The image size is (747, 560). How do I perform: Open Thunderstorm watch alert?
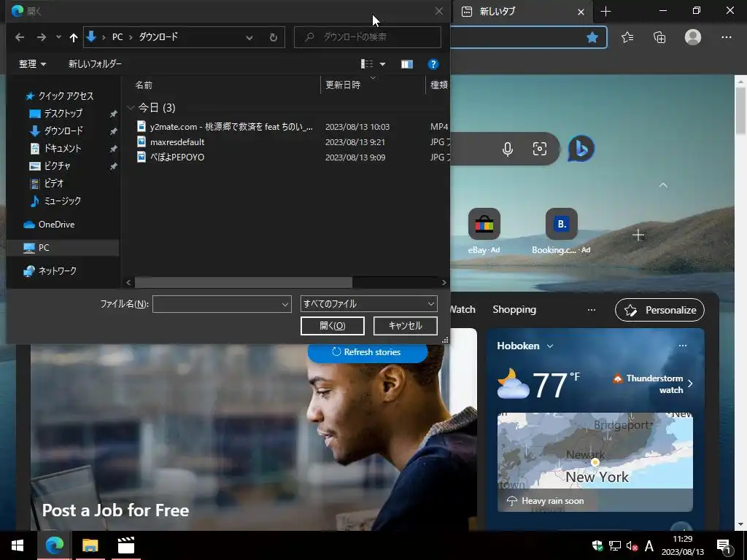(654, 384)
